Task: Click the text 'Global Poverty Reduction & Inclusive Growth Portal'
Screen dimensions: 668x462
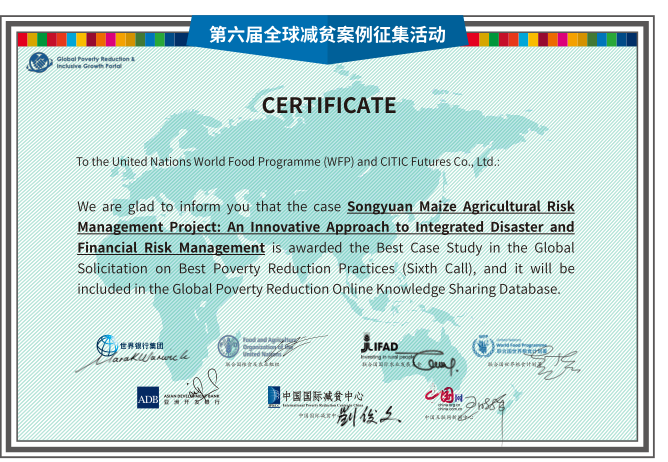Action: point(95,62)
